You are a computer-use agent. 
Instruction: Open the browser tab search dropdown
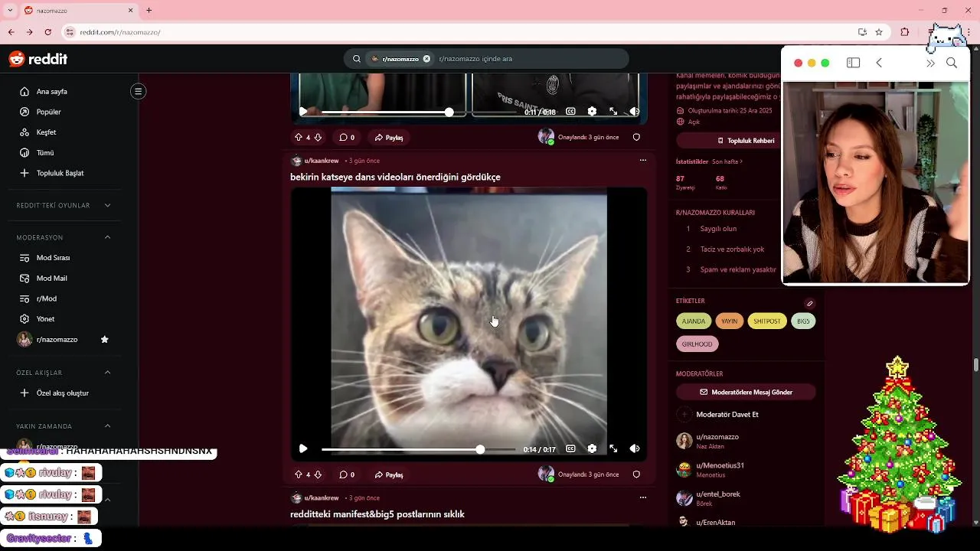coord(10,10)
